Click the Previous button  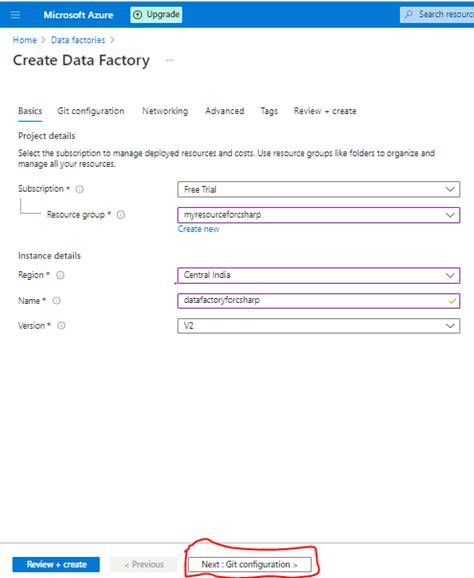[x=144, y=564]
